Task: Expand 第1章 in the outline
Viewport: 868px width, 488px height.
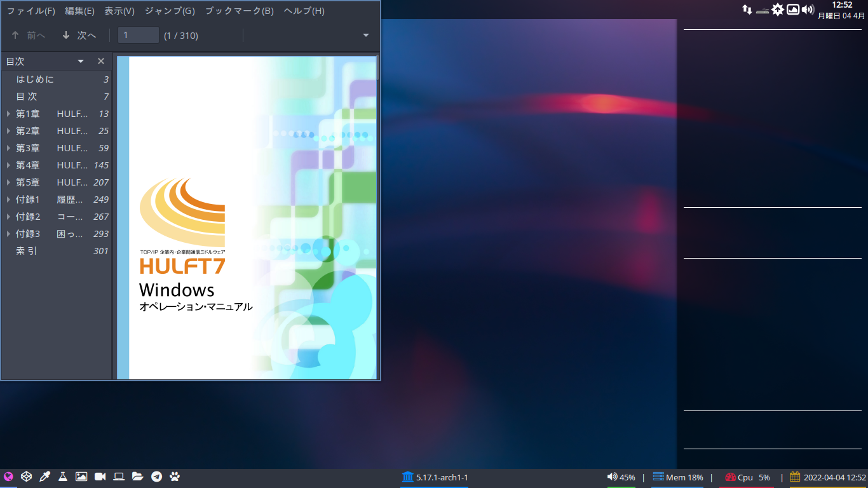Action: 8,114
